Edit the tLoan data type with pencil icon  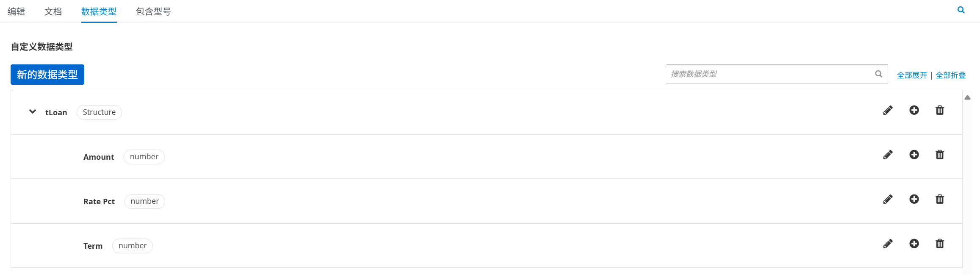888,110
